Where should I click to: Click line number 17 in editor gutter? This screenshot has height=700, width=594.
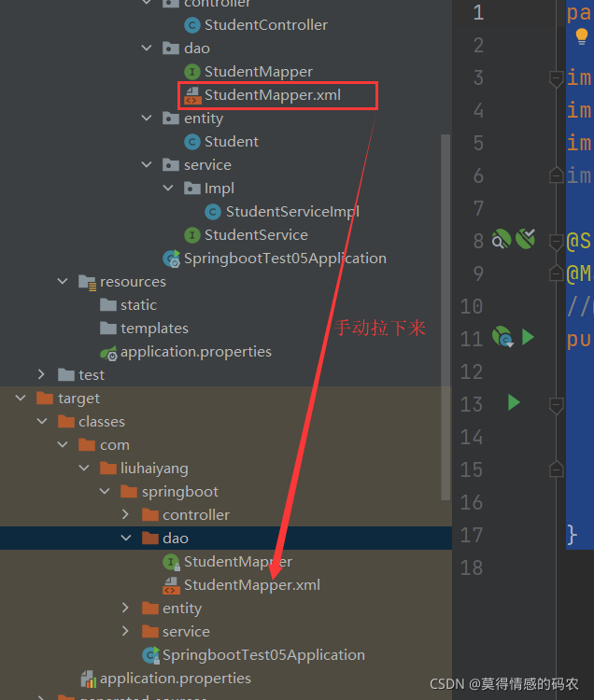[472, 535]
